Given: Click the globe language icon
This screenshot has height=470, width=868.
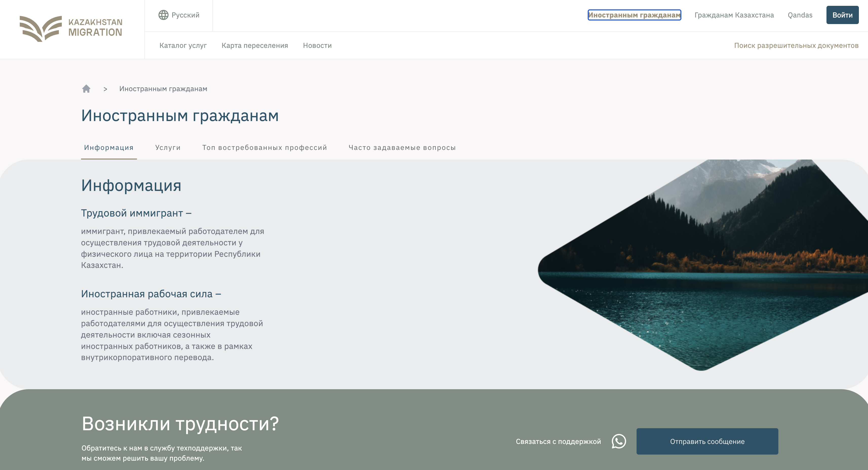Looking at the screenshot, I should (163, 15).
